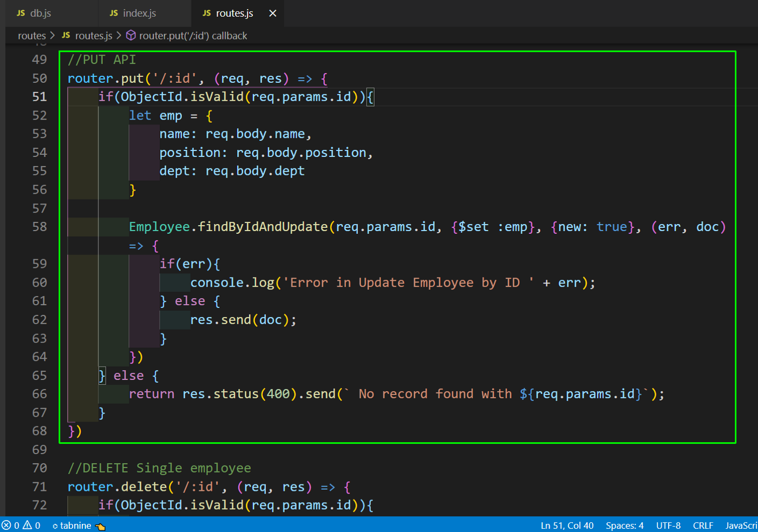Screen dimensions: 758x532
Task: Click 'if(err){' on line 59
Action: (x=190, y=264)
